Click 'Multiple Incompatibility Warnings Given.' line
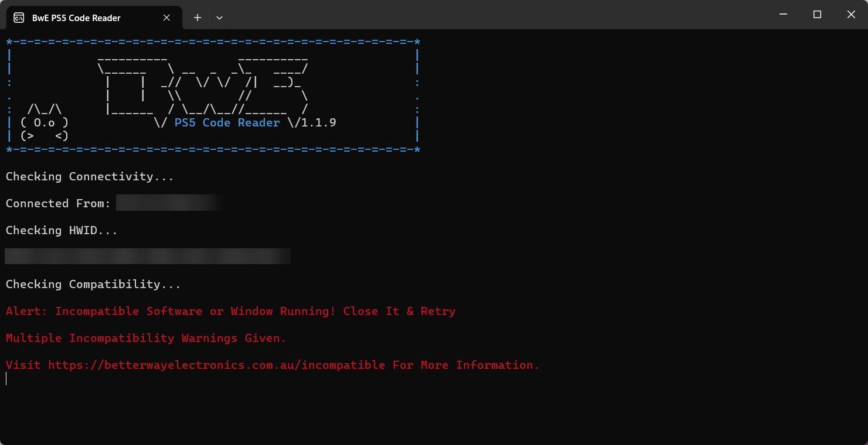This screenshot has height=445, width=868. (x=146, y=338)
